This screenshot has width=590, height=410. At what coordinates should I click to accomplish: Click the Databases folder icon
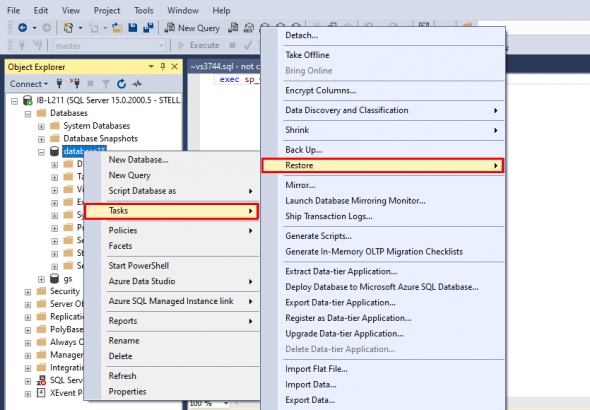pos(41,113)
